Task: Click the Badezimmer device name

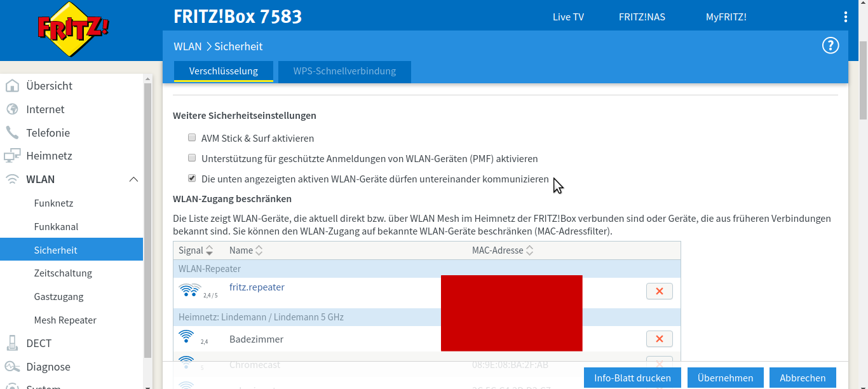Action: point(256,339)
